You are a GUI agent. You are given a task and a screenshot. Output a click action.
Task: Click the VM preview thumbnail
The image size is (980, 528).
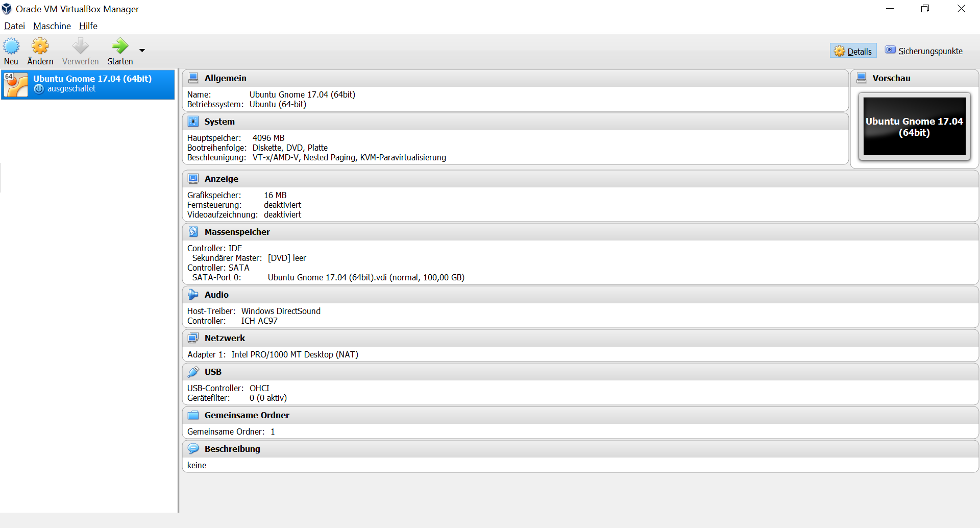[x=914, y=127]
